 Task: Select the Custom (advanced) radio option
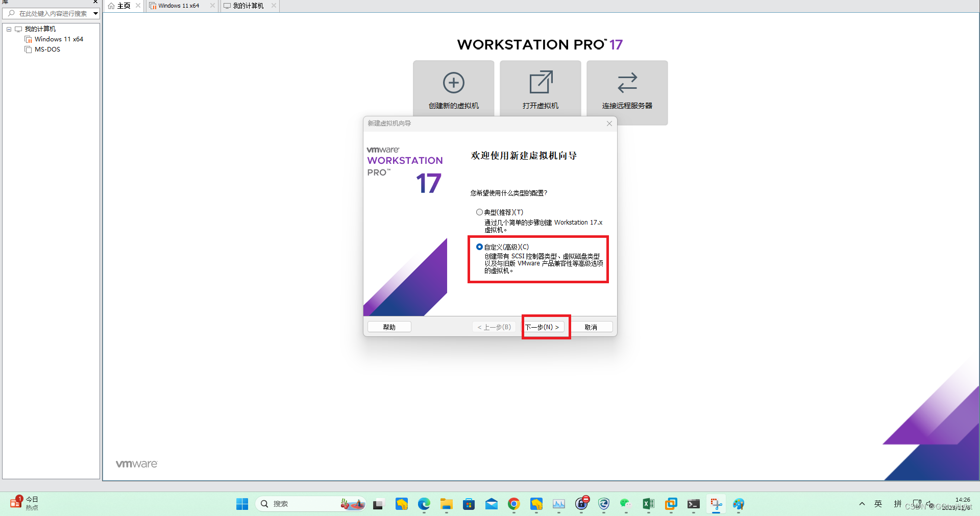tap(479, 247)
